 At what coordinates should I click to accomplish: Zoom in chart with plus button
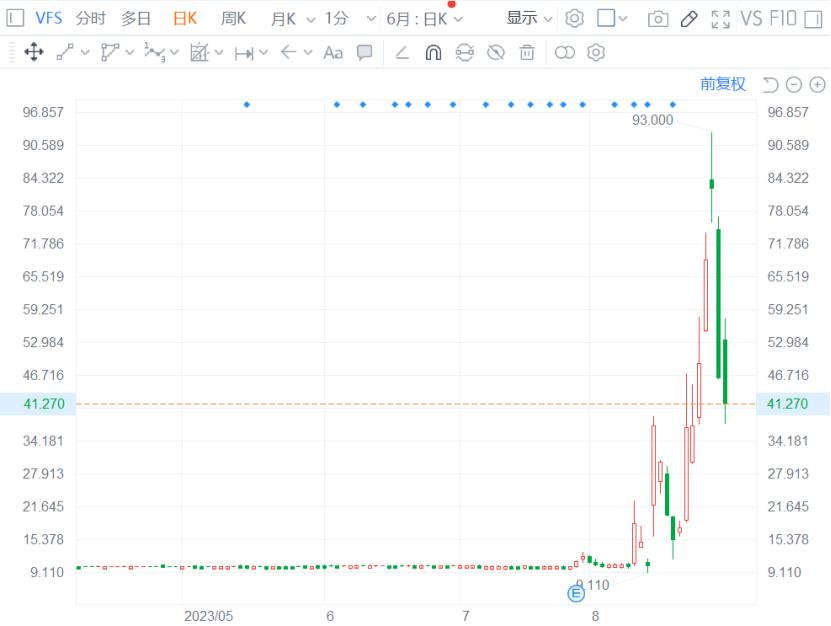point(817,84)
